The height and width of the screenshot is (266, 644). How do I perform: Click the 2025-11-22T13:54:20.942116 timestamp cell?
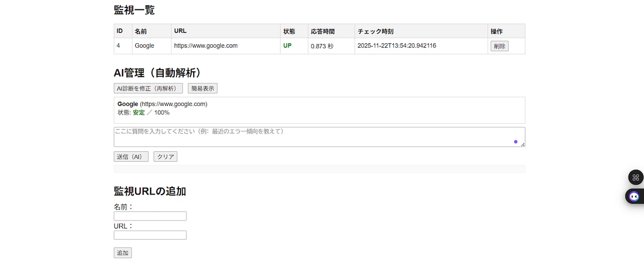[x=421, y=46]
